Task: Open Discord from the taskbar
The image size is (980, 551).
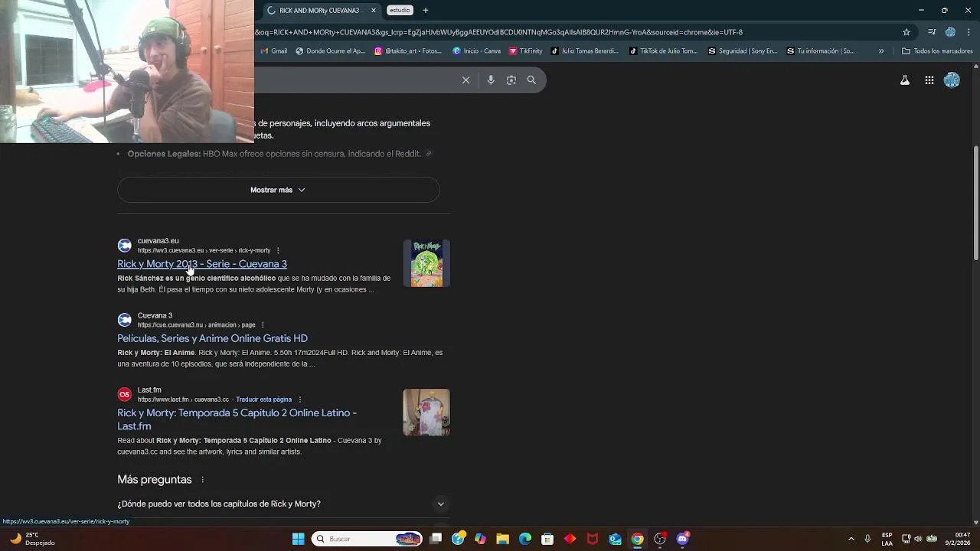Action: 682,539
